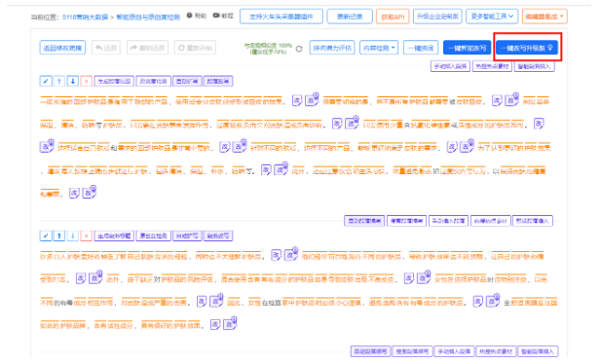The width and height of the screenshot is (600, 364).
Task: Click the 一键改写升级版 button
Action: click(x=527, y=48)
